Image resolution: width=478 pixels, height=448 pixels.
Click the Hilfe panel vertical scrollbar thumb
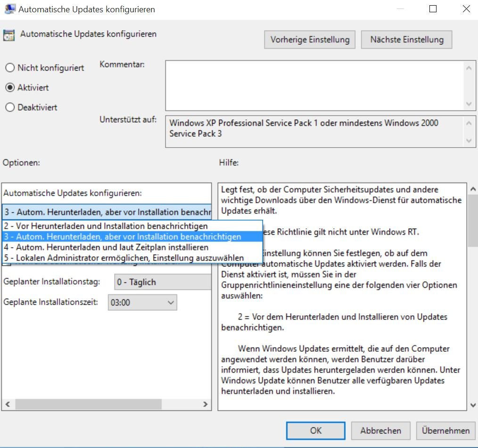pyautogui.click(x=473, y=221)
